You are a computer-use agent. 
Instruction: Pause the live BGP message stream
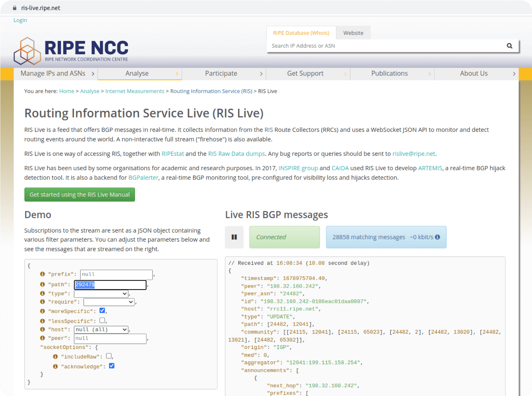point(234,237)
